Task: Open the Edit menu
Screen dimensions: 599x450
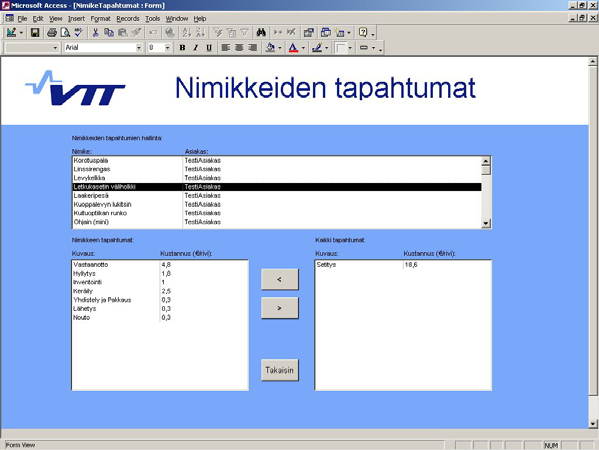Action: tap(38, 18)
